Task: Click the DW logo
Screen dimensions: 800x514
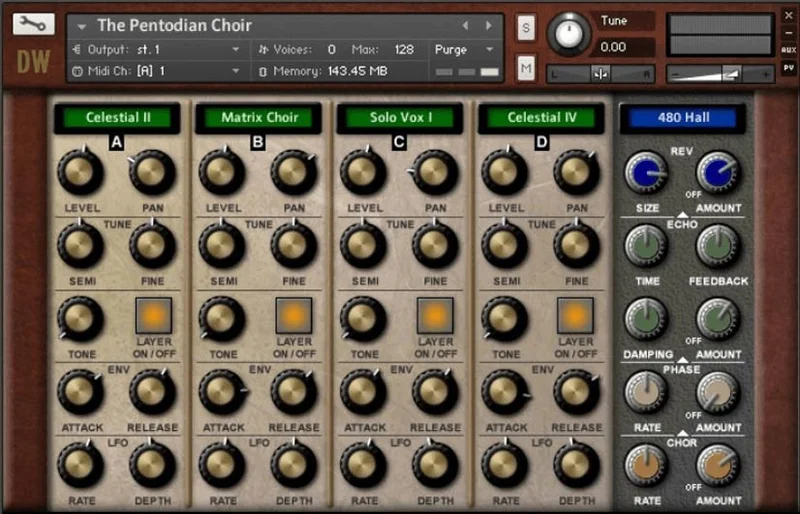Action: (x=33, y=62)
